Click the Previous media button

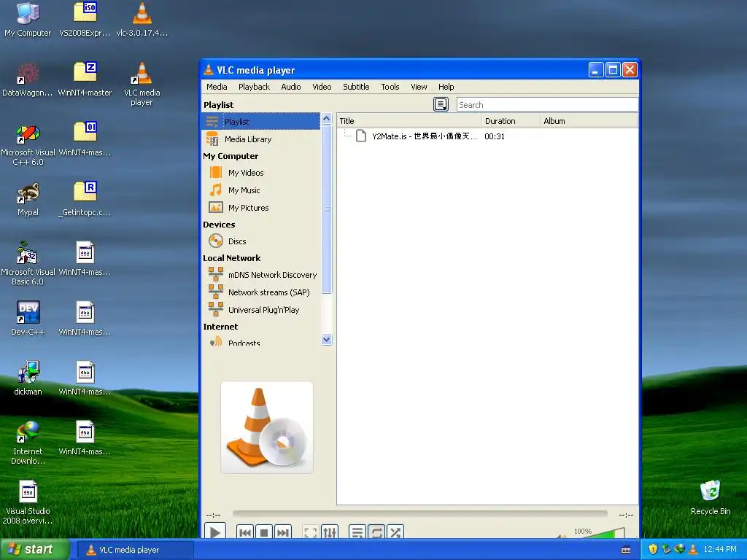(245, 532)
